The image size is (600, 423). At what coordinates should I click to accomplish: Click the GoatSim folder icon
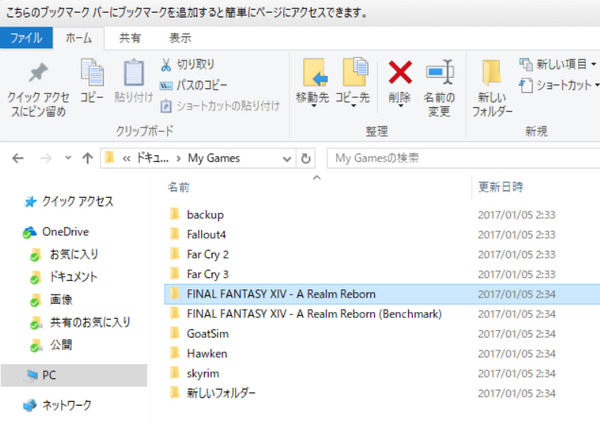pyautogui.click(x=174, y=333)
